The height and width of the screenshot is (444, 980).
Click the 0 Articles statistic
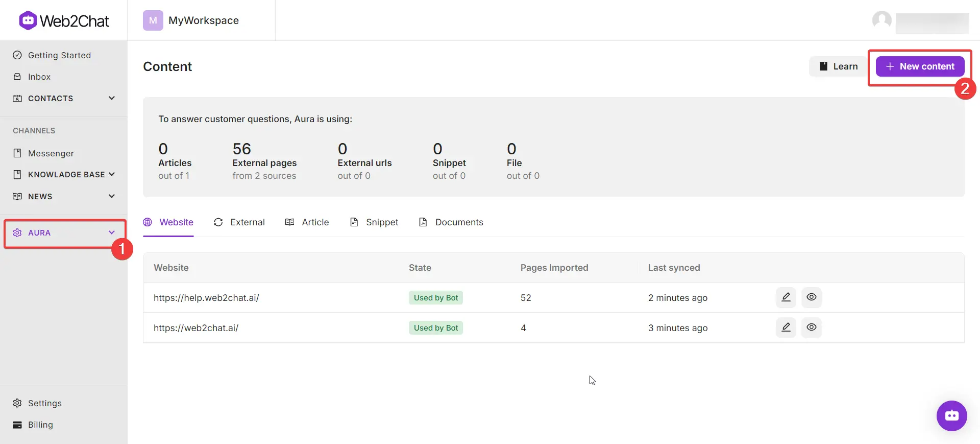pos(175,161)
